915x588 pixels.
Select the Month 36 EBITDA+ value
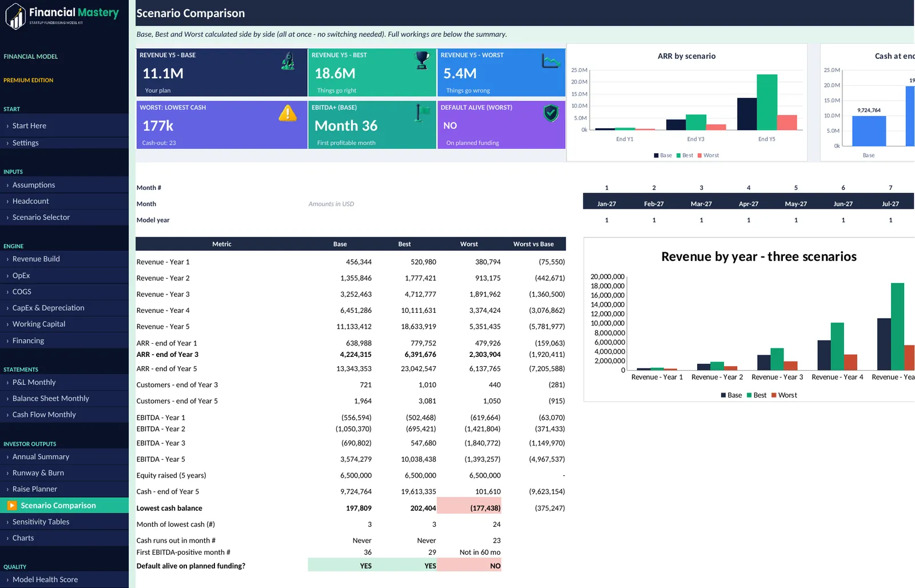click(346, 126)
